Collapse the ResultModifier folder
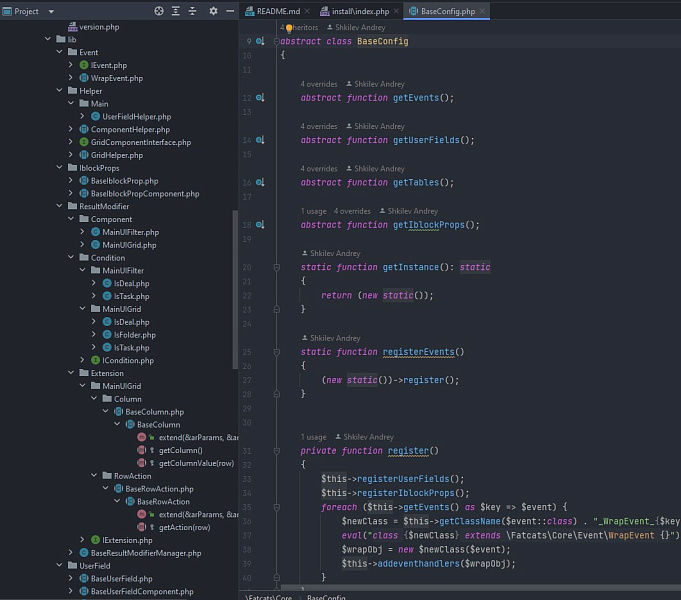This screenshot has height=600, width=681. (59, 206)
